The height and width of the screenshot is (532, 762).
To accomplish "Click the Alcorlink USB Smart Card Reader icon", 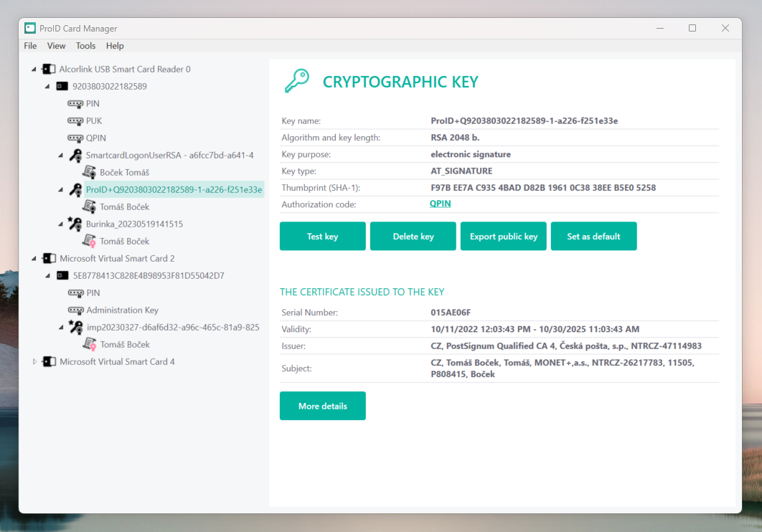I will [49, 69].
